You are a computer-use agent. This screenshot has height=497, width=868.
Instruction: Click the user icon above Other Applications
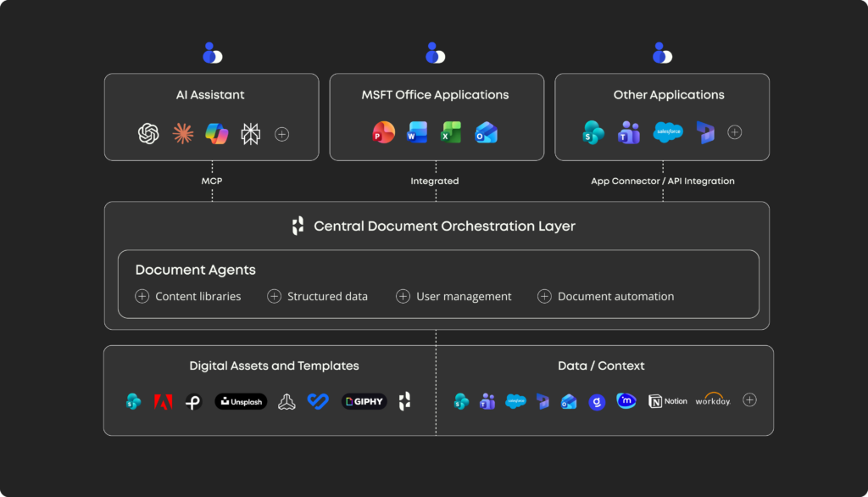click(x=662, y=53)
